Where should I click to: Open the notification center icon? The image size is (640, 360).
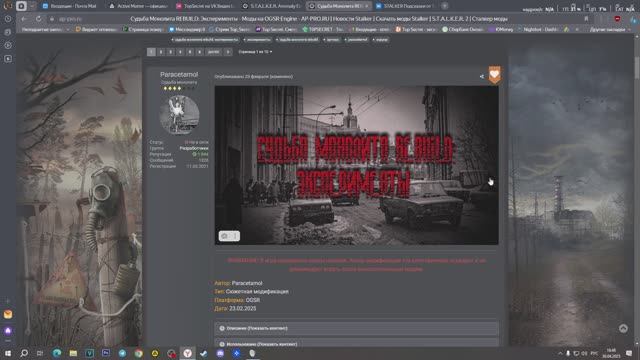(x=629, y=353)
